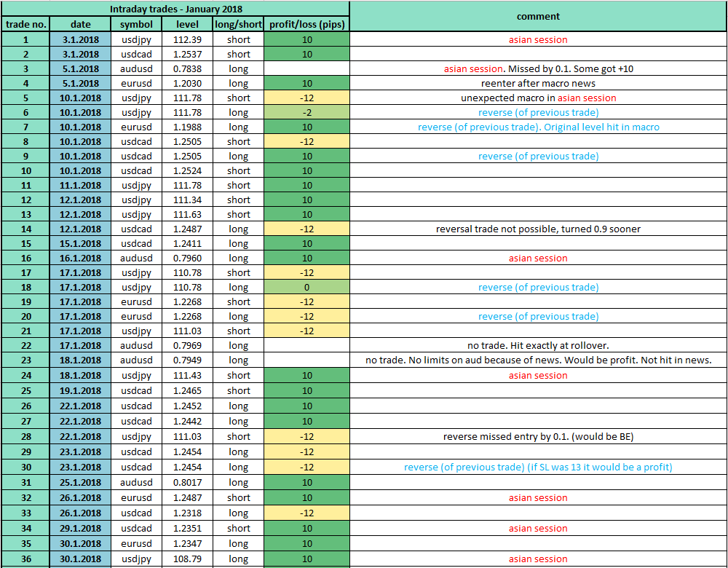This screenshot has width=728, height=568.
Task: Click the level 1.2442 cell
Action: click(187, 421)
